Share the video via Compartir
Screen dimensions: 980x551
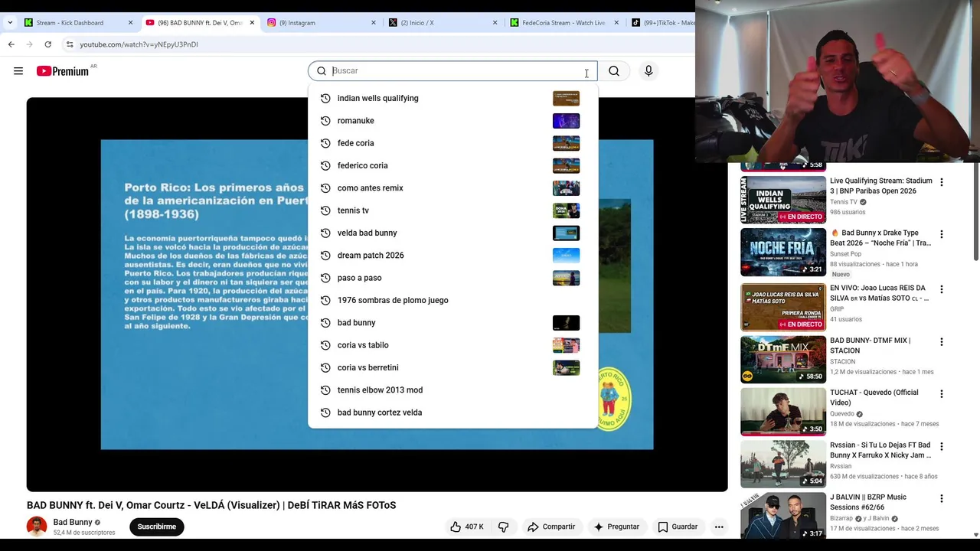551,527
